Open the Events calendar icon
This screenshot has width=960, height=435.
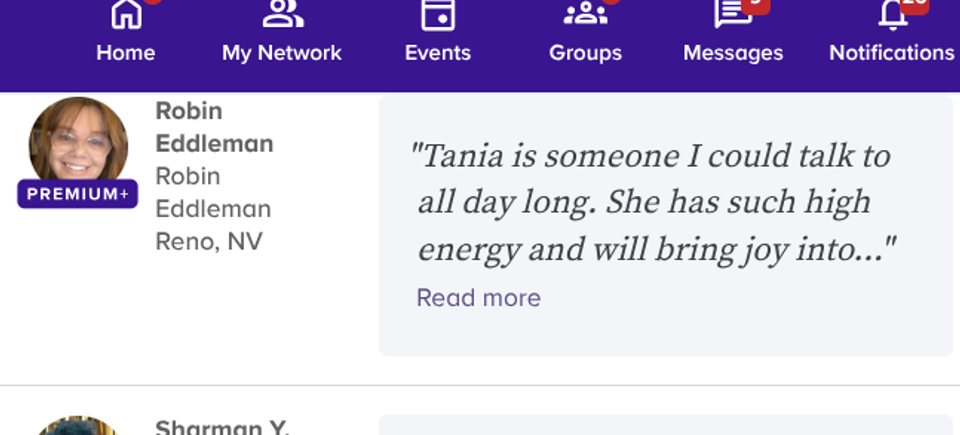[x=438, y=15]
